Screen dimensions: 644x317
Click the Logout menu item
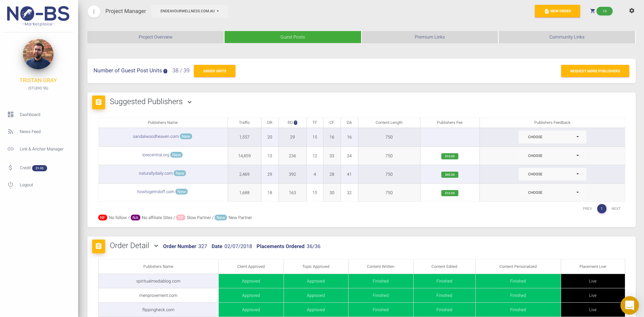(26, 185)
